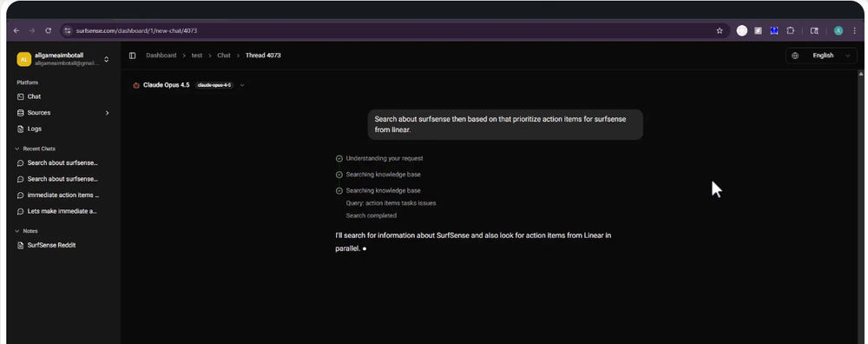Click the user message bubble about surfsense

click(505, 124)
